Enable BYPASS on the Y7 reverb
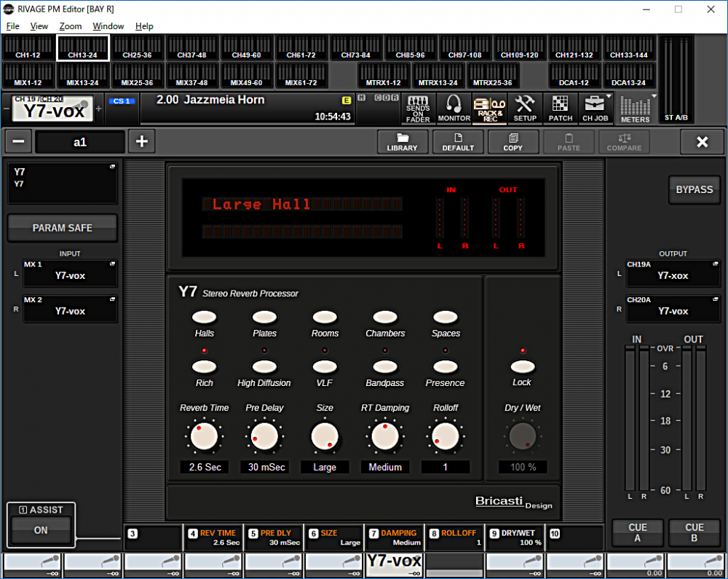This screenshot has width=728, height=579. [x=694, y=189]
